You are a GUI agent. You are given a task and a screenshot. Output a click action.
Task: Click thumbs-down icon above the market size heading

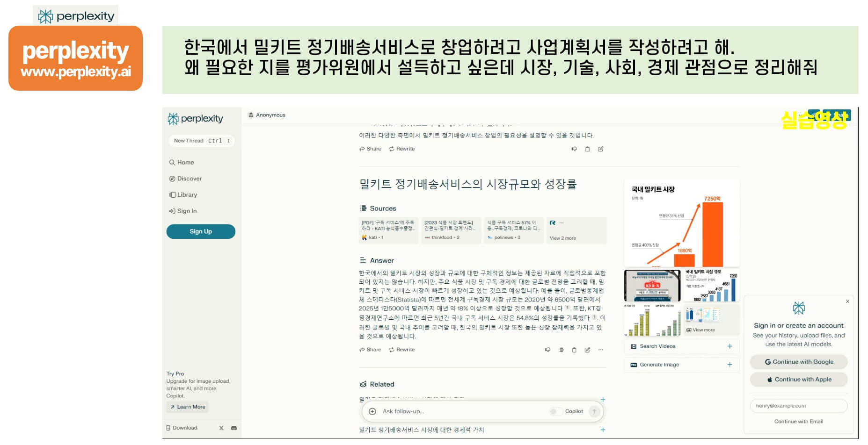coord(574,149)
